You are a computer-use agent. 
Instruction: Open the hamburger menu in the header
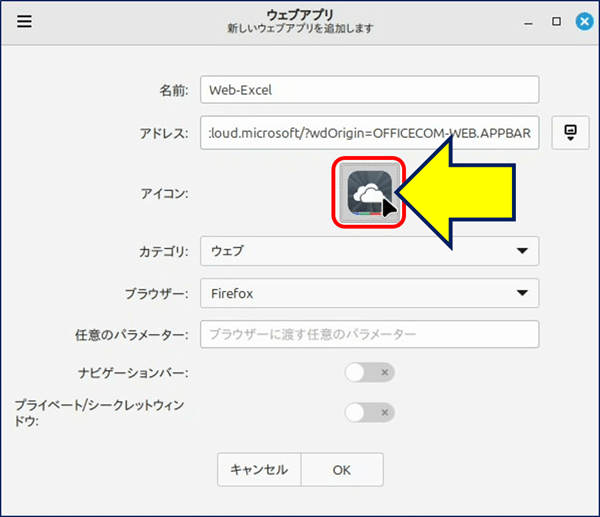[x=24, y=21]
